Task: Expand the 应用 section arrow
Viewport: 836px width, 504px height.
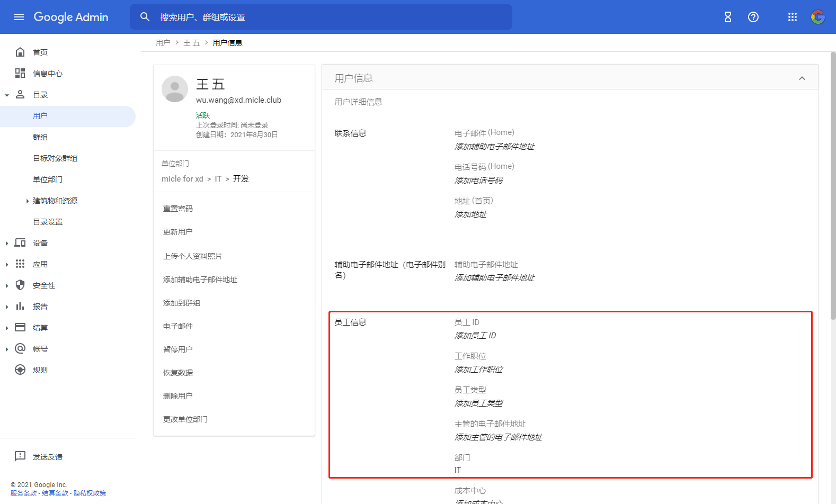Action: (7, 264)
